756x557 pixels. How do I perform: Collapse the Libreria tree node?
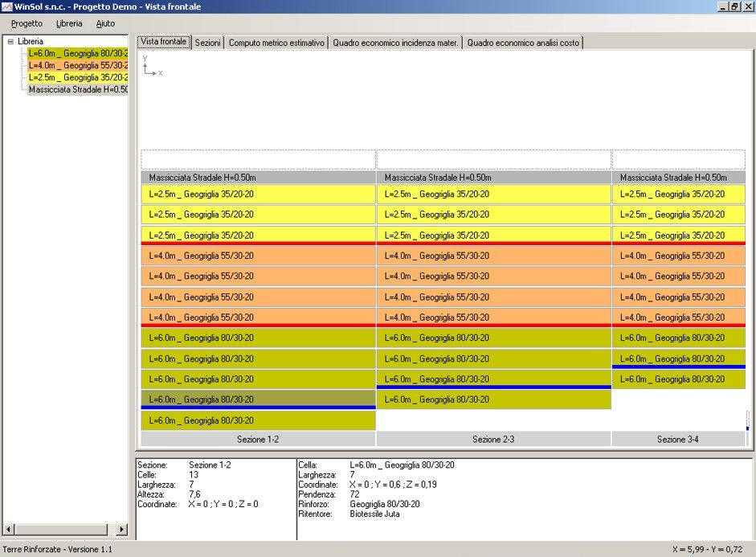[10, 42]
